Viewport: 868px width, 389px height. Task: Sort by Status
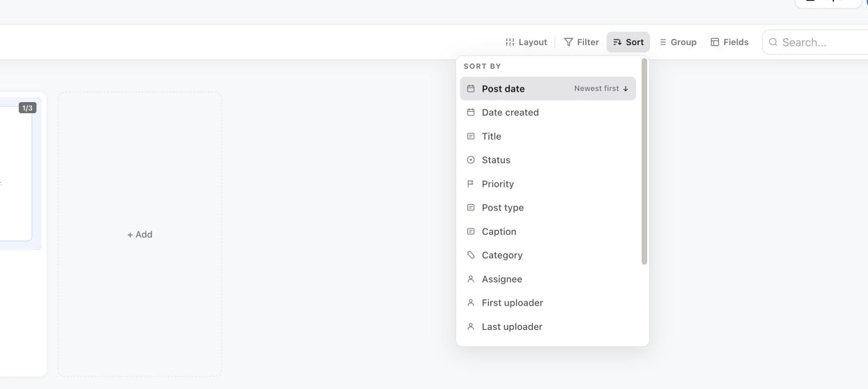(548, 160)
